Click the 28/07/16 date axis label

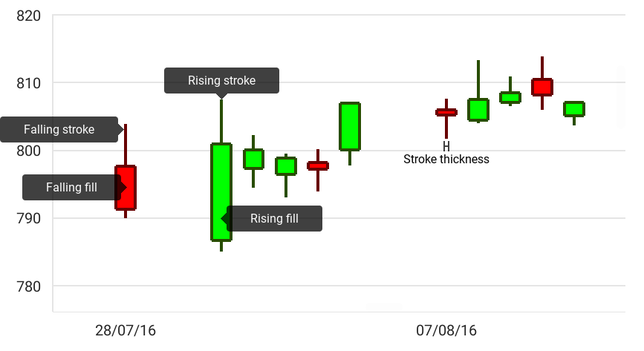point(126,330)
